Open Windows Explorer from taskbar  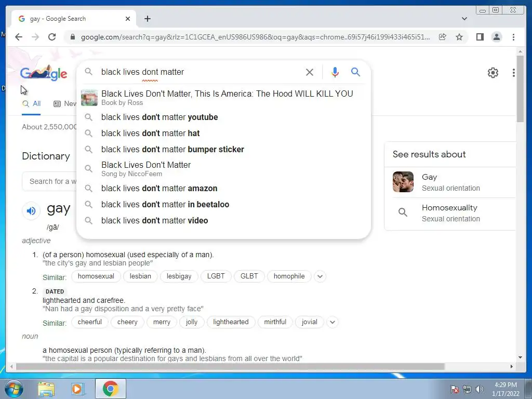46,389
